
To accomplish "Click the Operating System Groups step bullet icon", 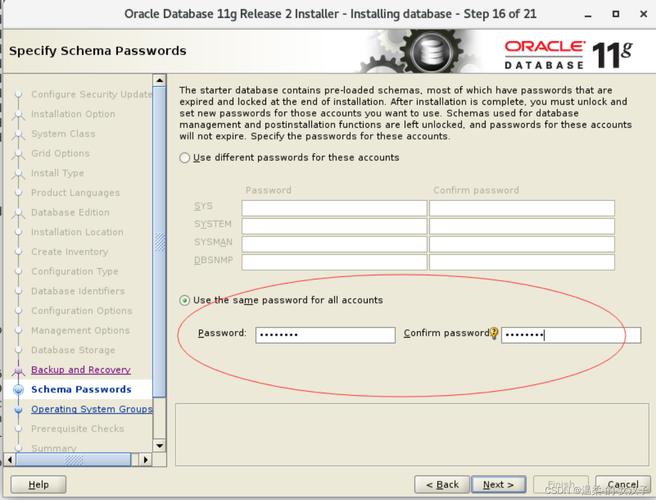I will point(18,410).
